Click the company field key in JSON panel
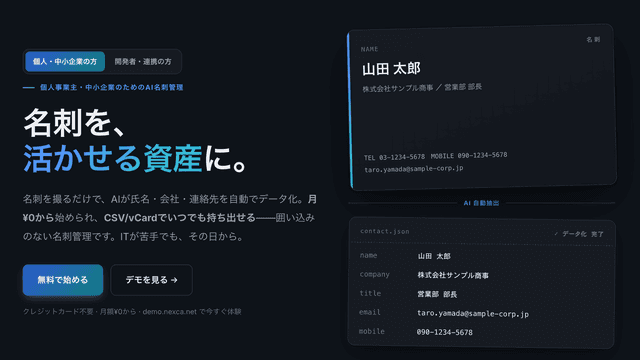This screenshot has height=360, width=640. point(374,275)
